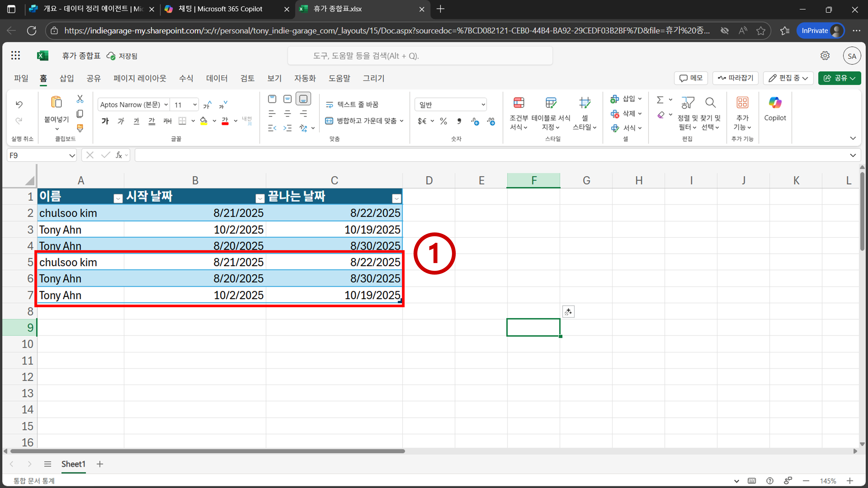
Task: Open the 데이터 ribbon tab
Action: pyautogui.click(x=217, y=78)
